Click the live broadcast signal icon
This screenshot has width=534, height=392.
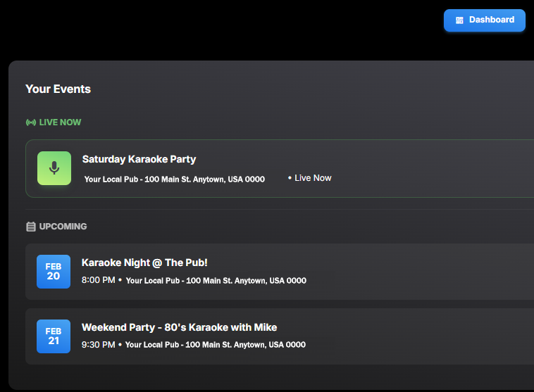(x=30, y=122)
